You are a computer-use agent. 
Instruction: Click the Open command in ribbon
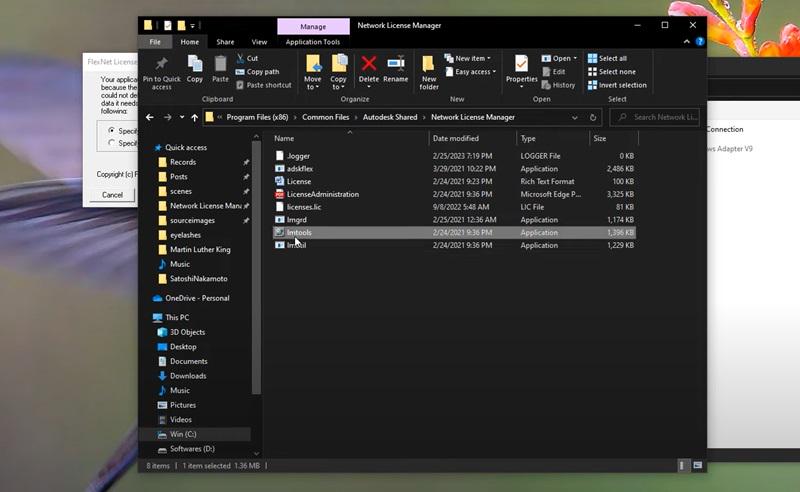(x=559, y=58)
